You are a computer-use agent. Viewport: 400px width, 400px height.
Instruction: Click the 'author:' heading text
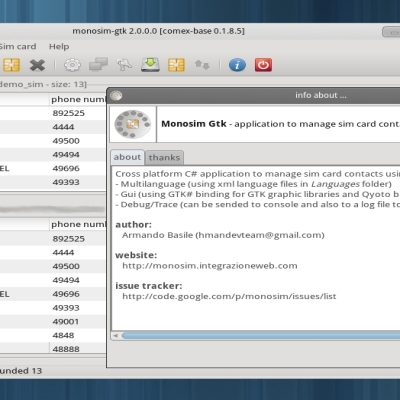tap(133, 225)
